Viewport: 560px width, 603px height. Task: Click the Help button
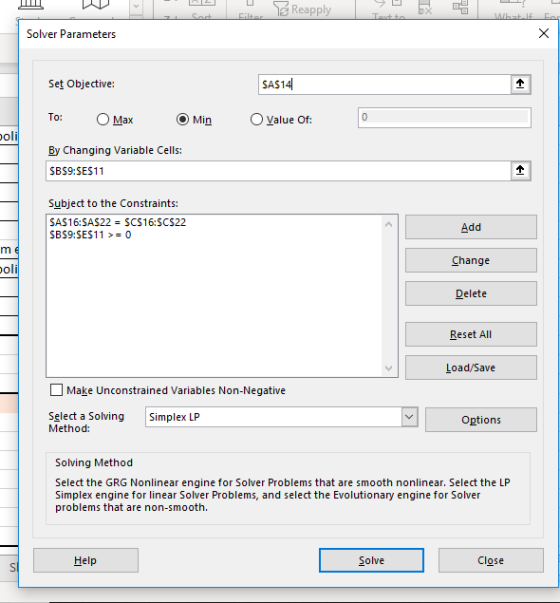click(86, 560)
